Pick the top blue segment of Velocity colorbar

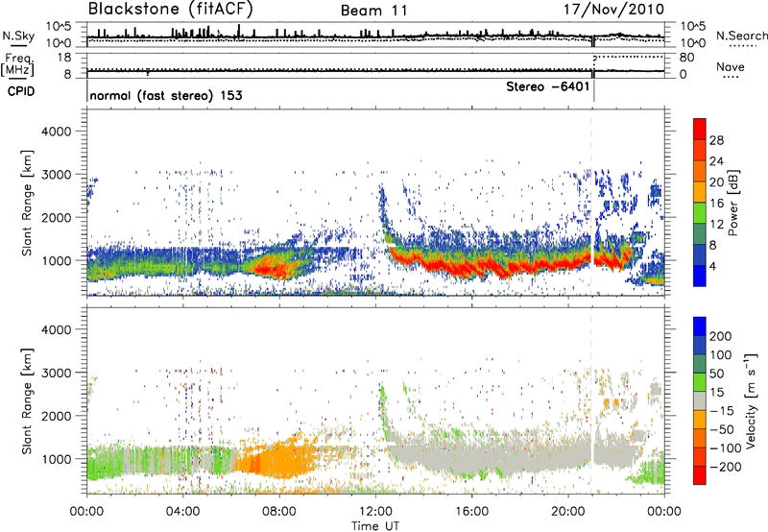[700, 326]
